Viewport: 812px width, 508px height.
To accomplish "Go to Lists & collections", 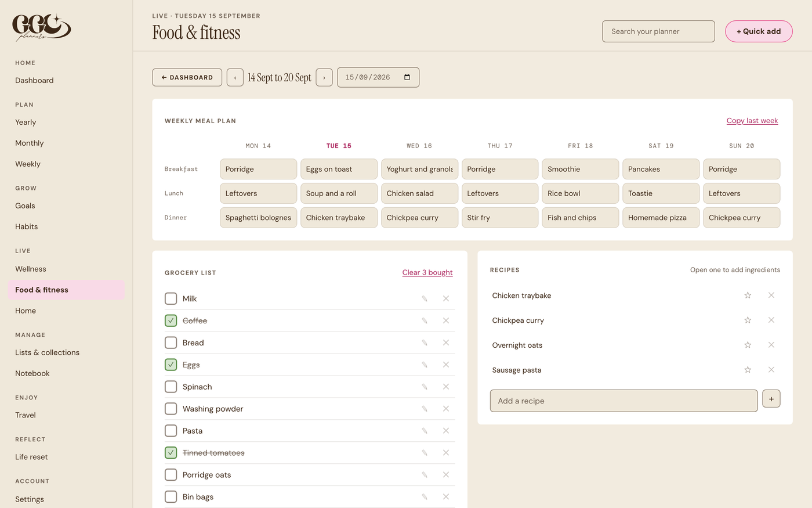I will coord(48,352).
